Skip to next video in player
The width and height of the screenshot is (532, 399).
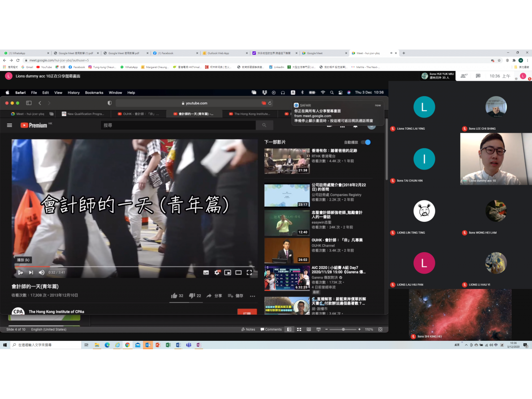click(31, 272)
